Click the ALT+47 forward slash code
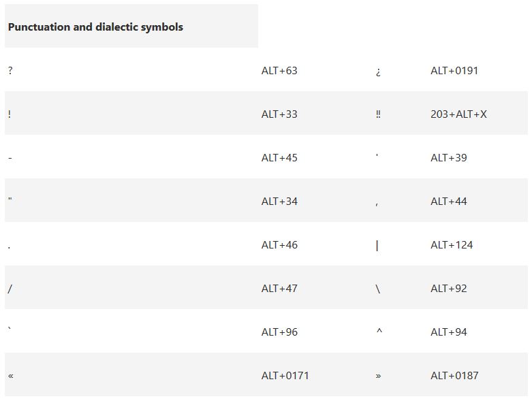 click(279, 289)
